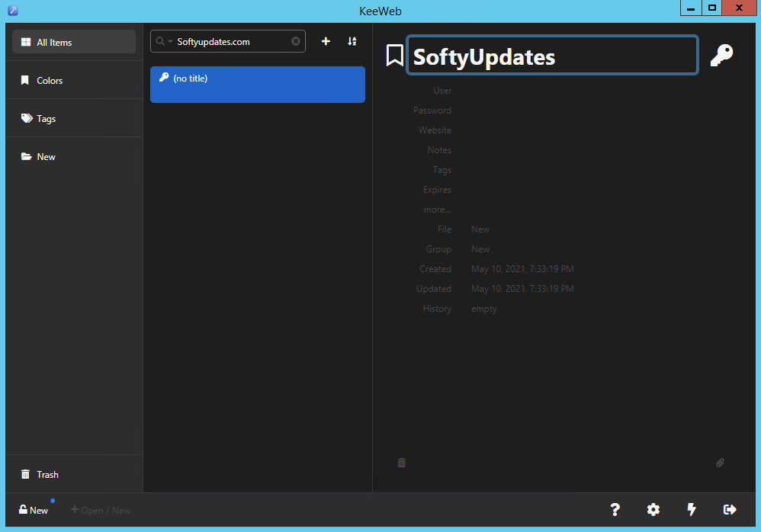
Task: Open password generator lightning icon
Action: click(692, 510)
